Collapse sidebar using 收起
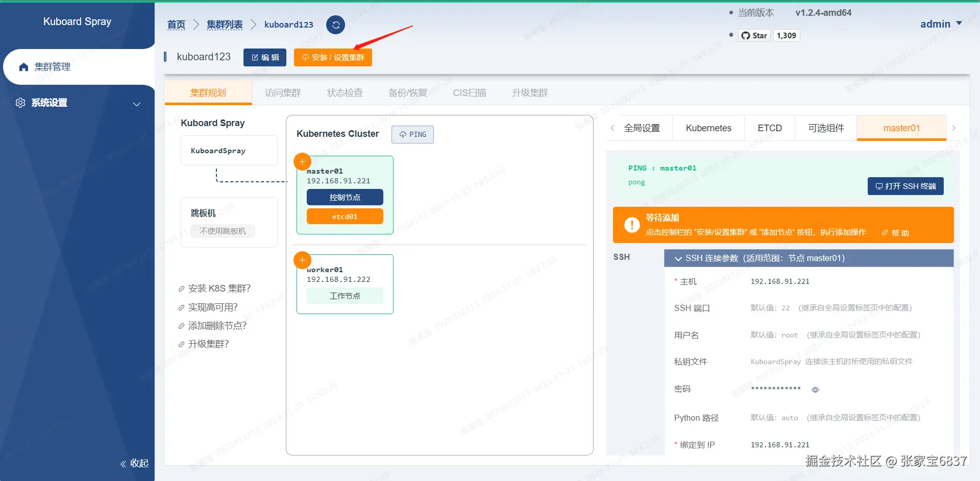980x481 pixels. 134,463
